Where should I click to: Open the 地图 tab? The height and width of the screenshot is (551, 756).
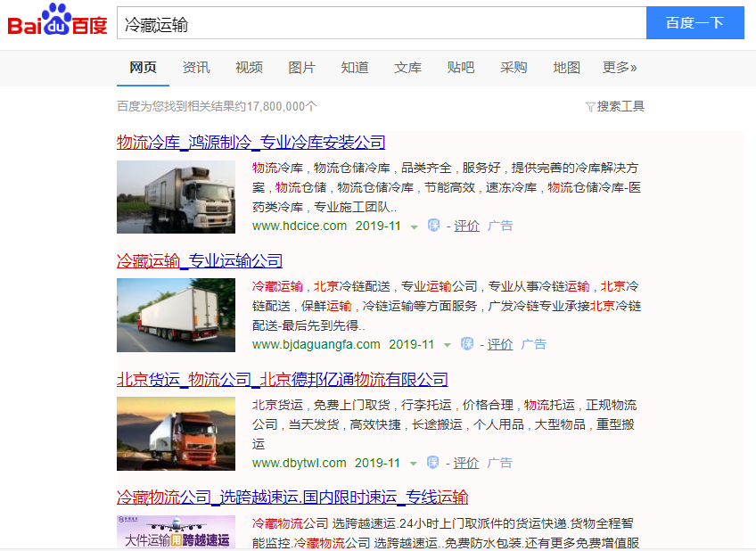tap(566, 68)
